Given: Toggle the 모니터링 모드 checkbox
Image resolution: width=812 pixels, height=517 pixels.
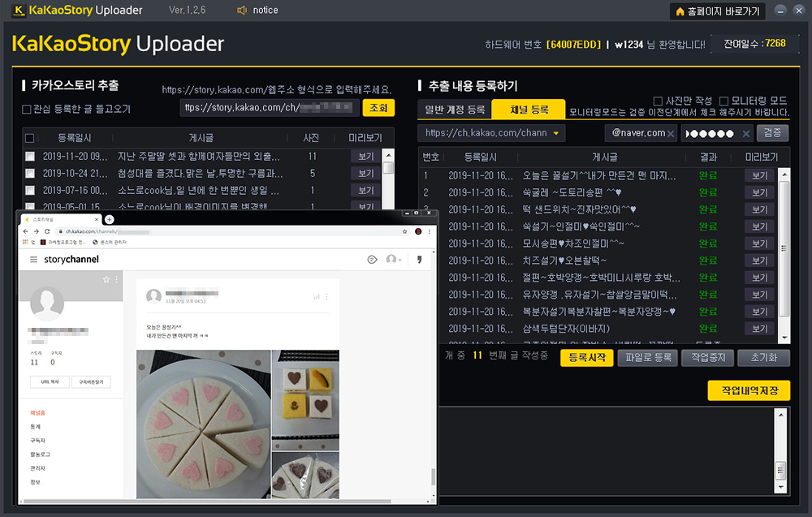Looking at the screenshot, I should 724,101.
